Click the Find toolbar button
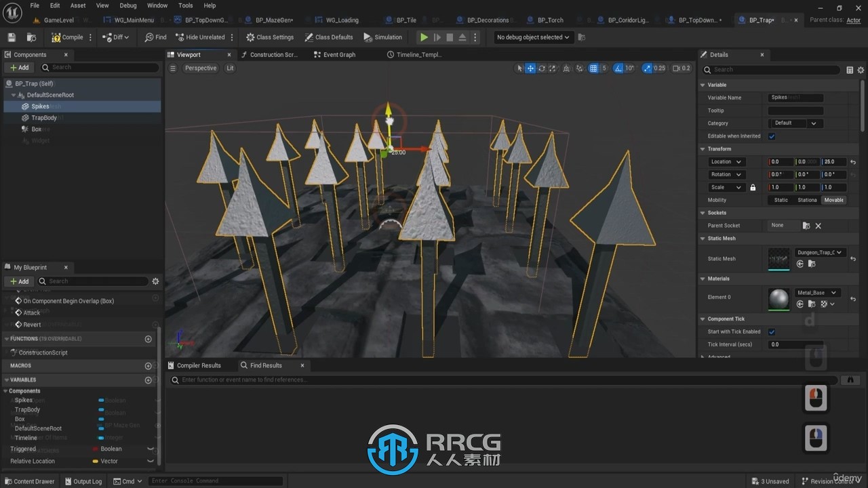 155,37
